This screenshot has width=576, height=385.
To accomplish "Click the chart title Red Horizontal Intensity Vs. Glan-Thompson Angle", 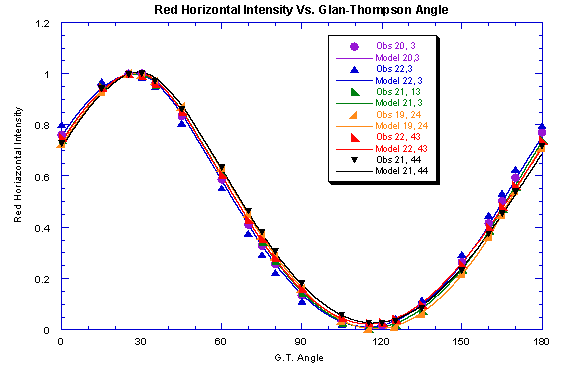I will point(301,10).
